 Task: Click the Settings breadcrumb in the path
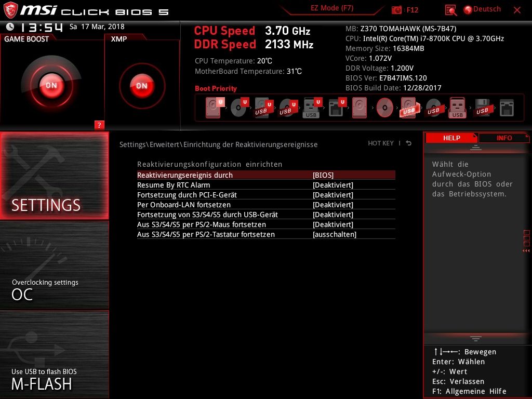tap(132, 144)
